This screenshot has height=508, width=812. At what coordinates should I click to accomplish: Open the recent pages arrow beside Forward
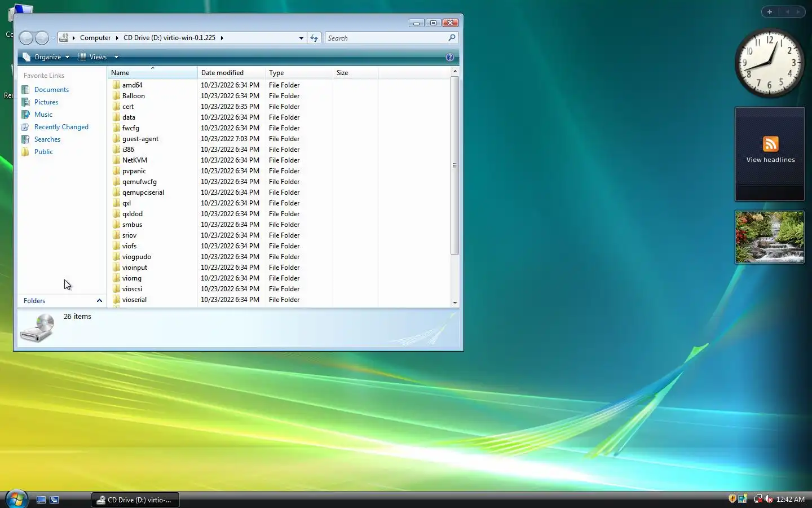pos(53,38)
